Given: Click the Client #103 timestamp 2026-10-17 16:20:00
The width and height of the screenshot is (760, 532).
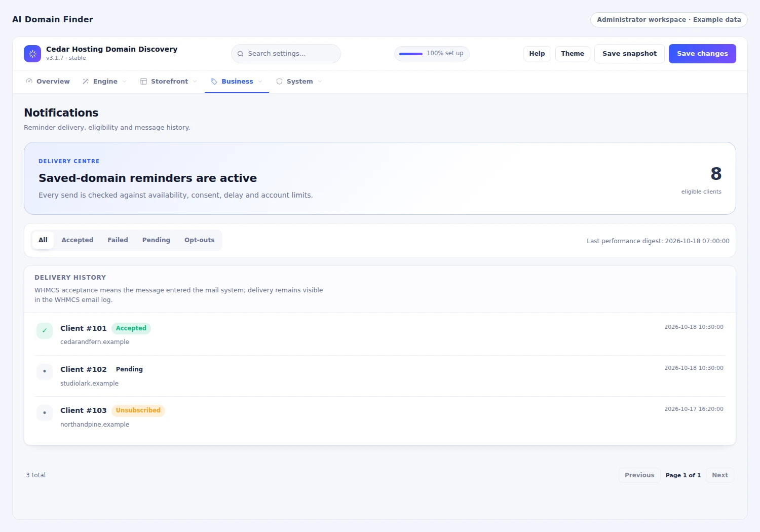Looking at the screenshot, I should coord(694,409).
